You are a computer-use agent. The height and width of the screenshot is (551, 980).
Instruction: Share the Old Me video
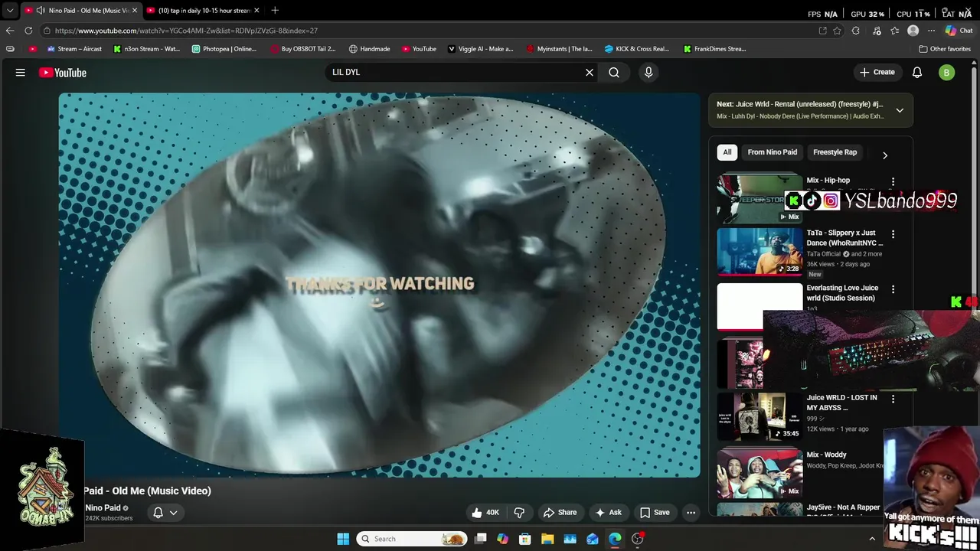click(560, 513)
